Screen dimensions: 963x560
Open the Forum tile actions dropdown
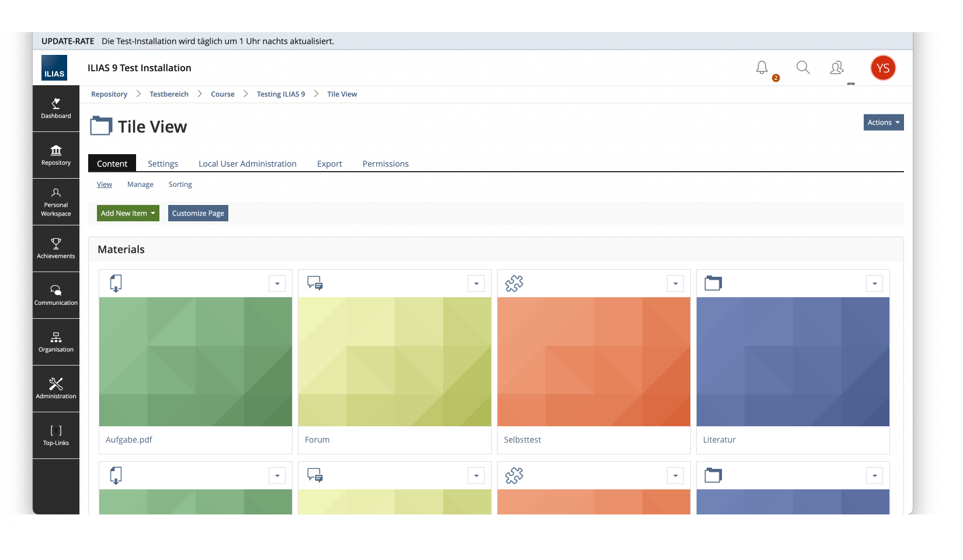click(477, 284)
